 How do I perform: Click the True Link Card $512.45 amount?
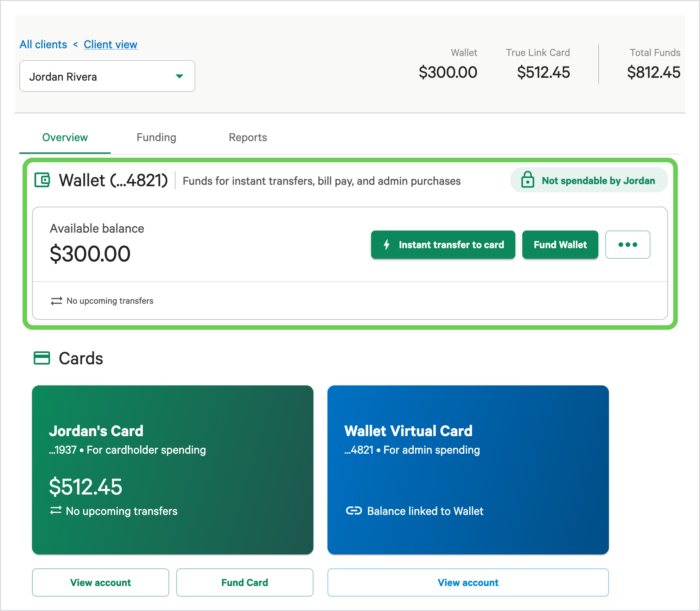coord(543,72)
